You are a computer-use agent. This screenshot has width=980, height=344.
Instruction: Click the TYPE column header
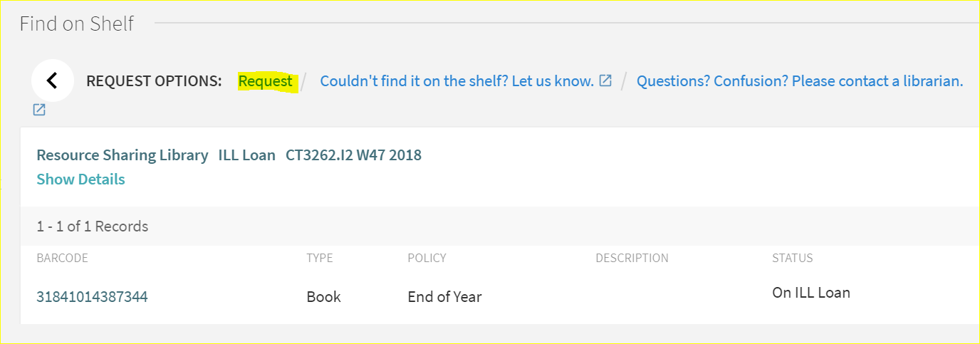tap(319, 258)
